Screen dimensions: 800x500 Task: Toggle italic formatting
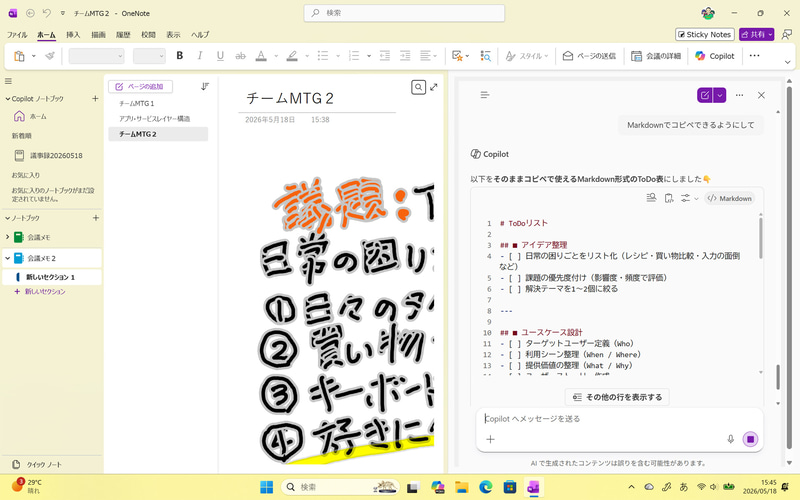(199, 56)
